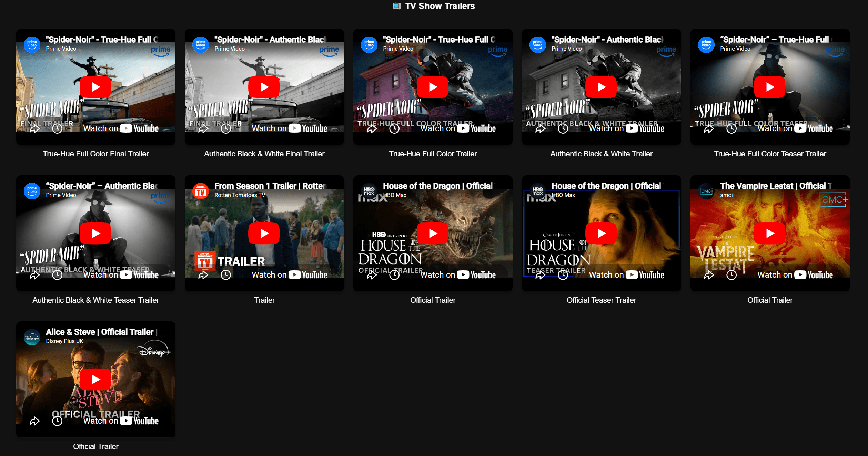Screen dimensions: 868x456
Task: Click the 'amc+' channel name text
Action: 727,195
